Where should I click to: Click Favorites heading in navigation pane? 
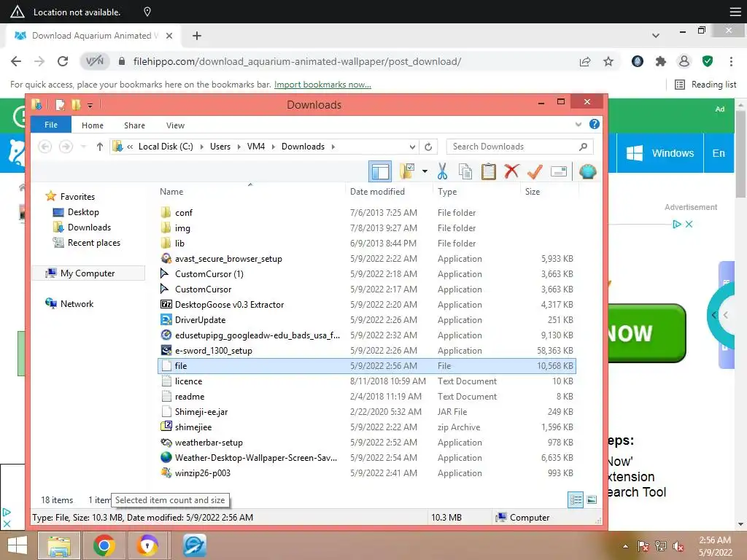(77, 197)
